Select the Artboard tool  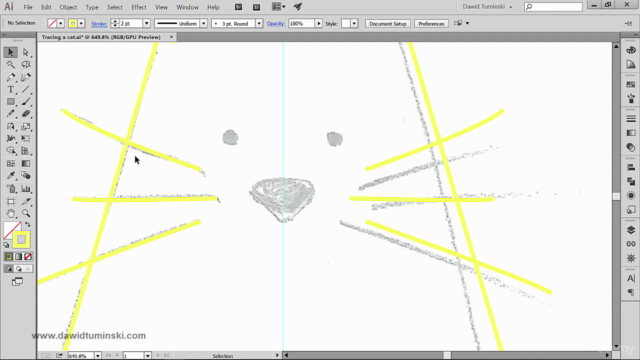coord(11,201)
